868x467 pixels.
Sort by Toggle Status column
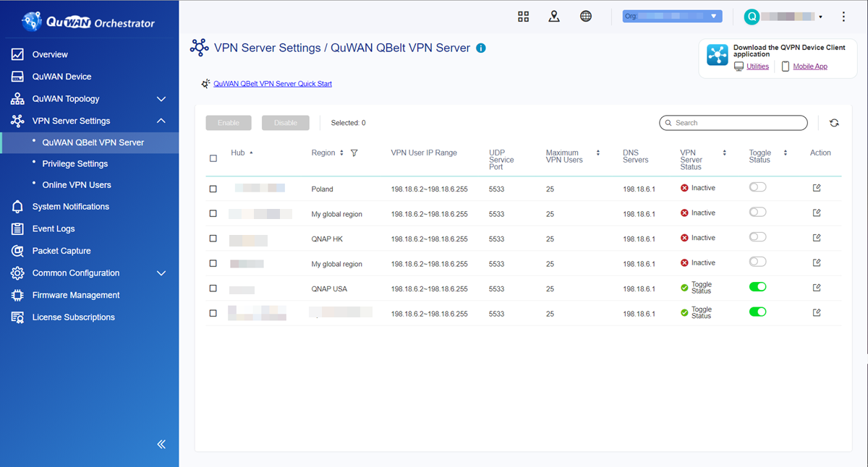pos(786,153)
